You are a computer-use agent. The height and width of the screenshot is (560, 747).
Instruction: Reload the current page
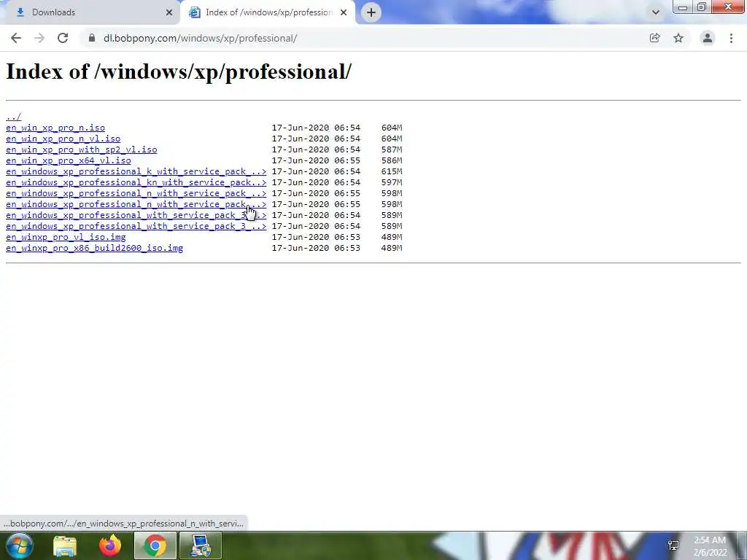(63, 38)
